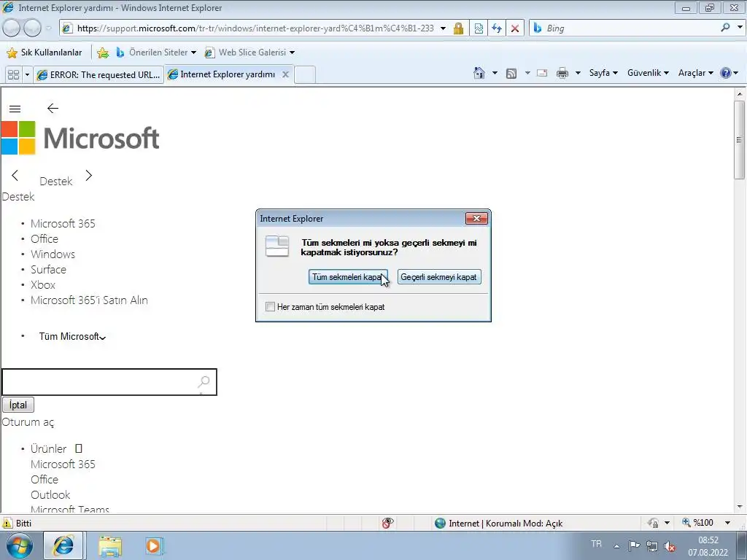Expand the Web Slice Galerisi dropdown
This screenshot has width=747, height=560.
[292, 52]
